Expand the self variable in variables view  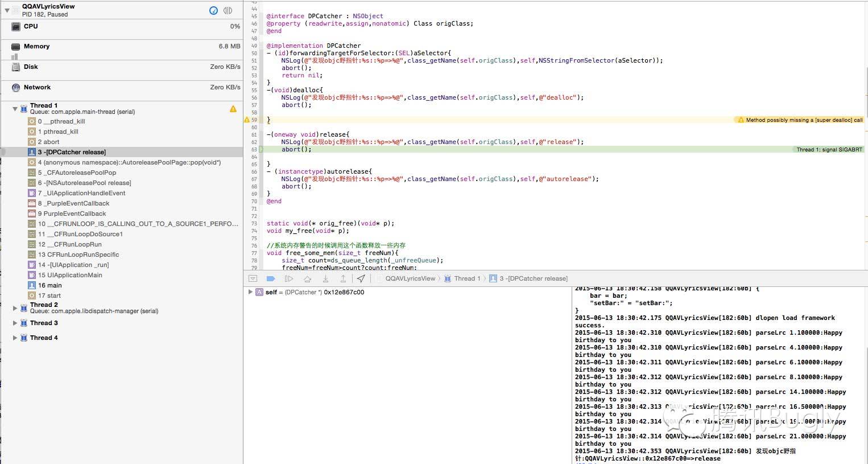coord(250,292)
